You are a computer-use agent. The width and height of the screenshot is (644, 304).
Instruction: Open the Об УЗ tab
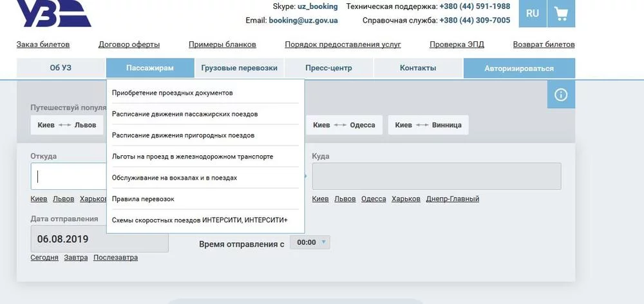(61, 68)
